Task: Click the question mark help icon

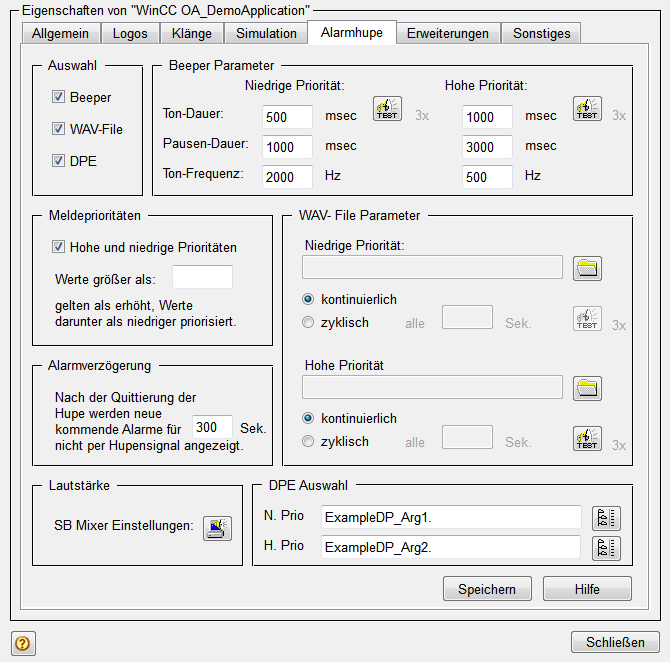Action: click(23, 643)
